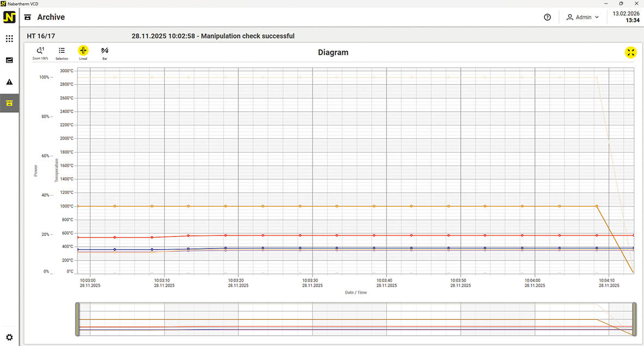The height and width of the screenshot is (346, 644).
Task: Click the Zoom 100% reset icon
Action: click(40, 51)
